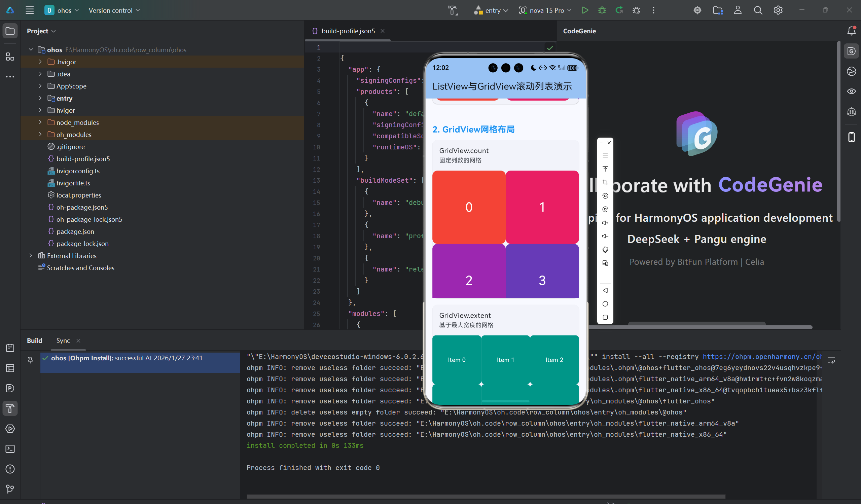This screenshot has width=861, height=504.
Task: Open the main hamburger menu
Action: click(x=30, y=10)
